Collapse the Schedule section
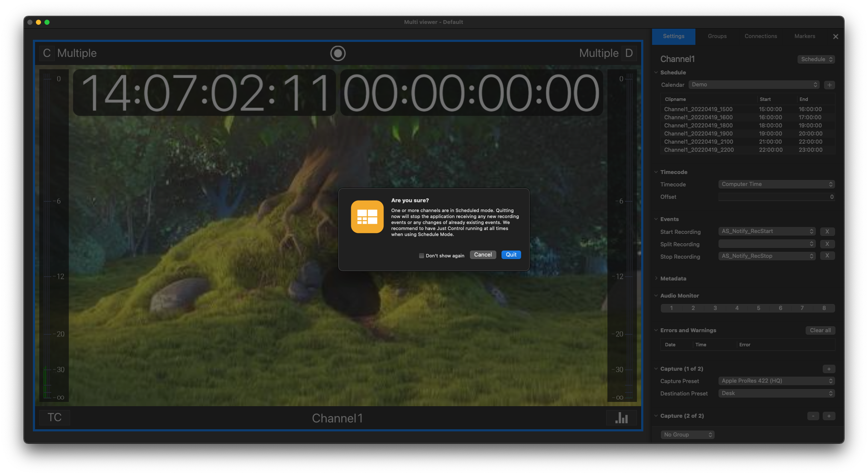This screenshot has height=475, width=868. tap(656, 72)
